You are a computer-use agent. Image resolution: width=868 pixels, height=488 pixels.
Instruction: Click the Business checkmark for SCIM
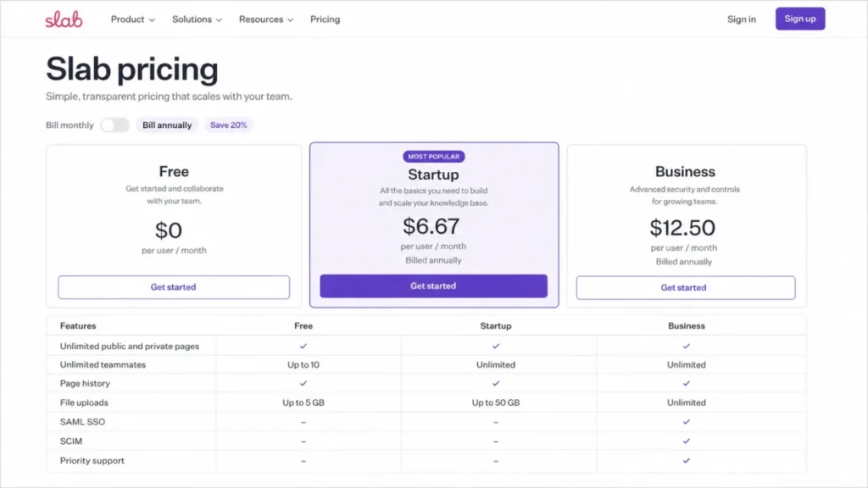coord(687,441)
